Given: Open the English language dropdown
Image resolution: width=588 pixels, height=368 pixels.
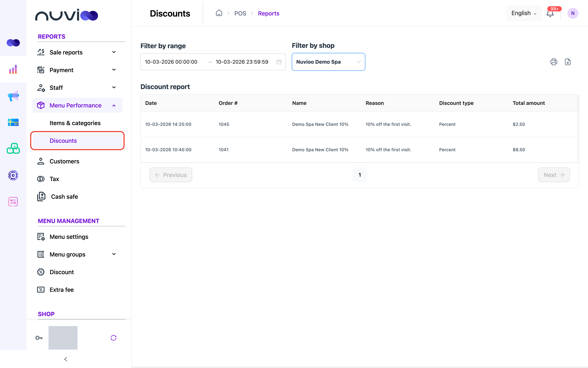Looking at the screenshot, I should (524, 13).
